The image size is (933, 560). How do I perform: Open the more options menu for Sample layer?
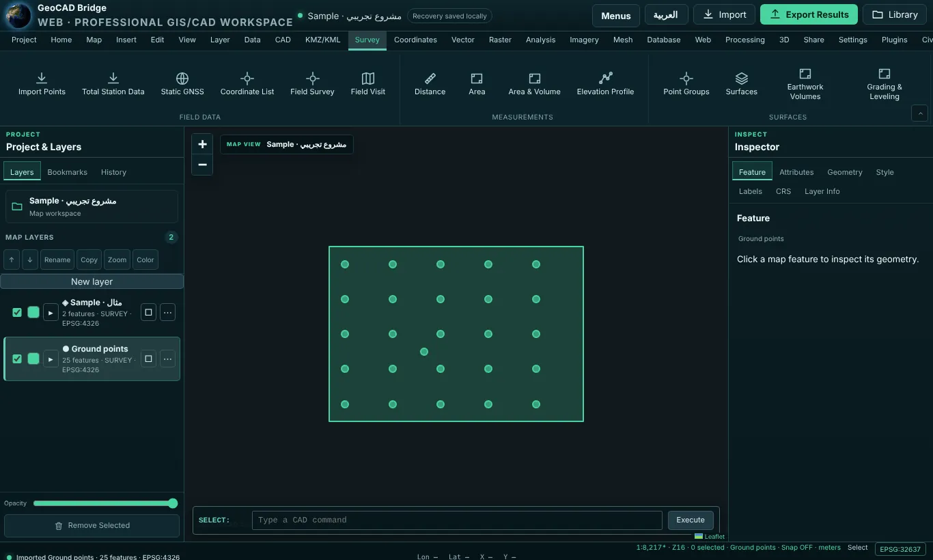[167, 312]
